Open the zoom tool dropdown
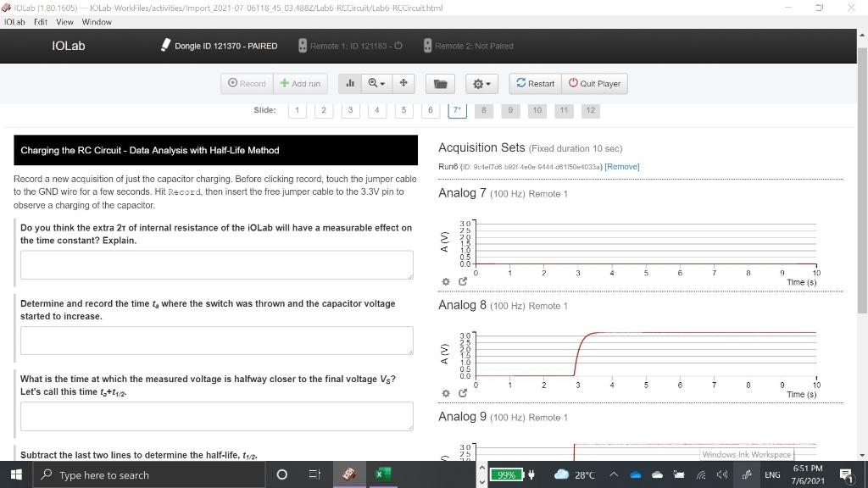This screenshot has height=488, width=868. click(376, 84)
